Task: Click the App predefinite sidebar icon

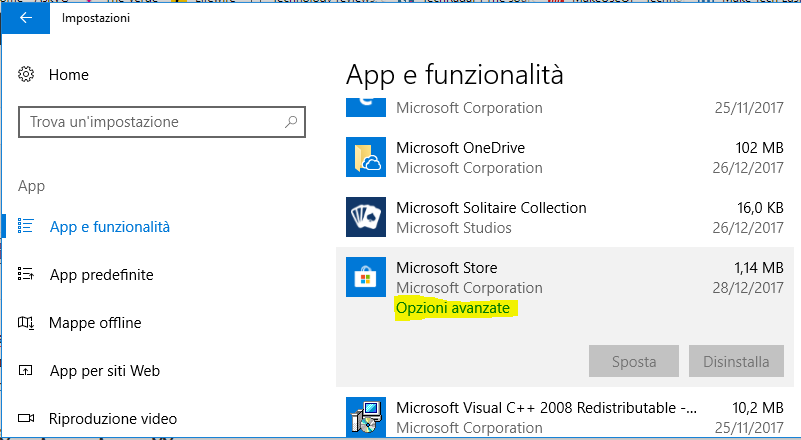Action: (x=27, y=275)
